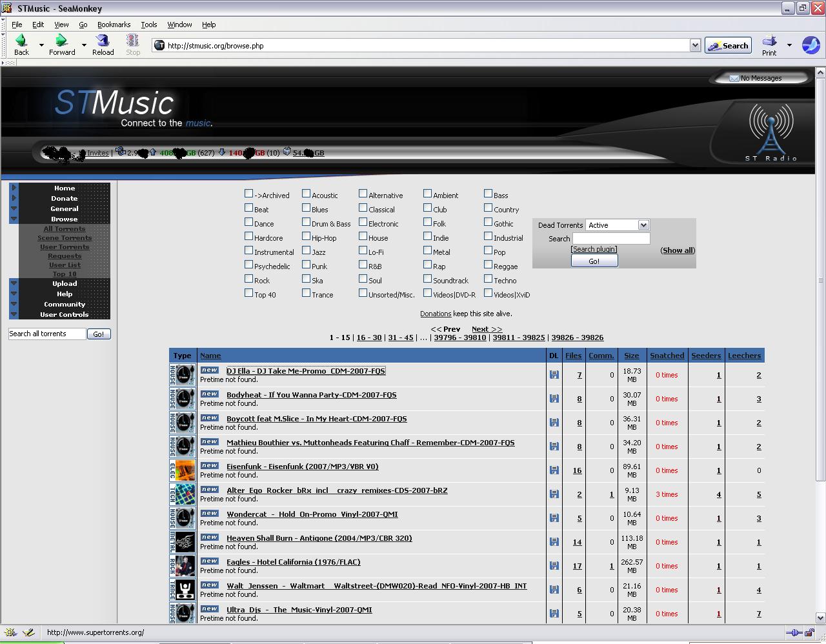
Task: Open the Scene Torrents sidebar link
Action: (65, 238)
